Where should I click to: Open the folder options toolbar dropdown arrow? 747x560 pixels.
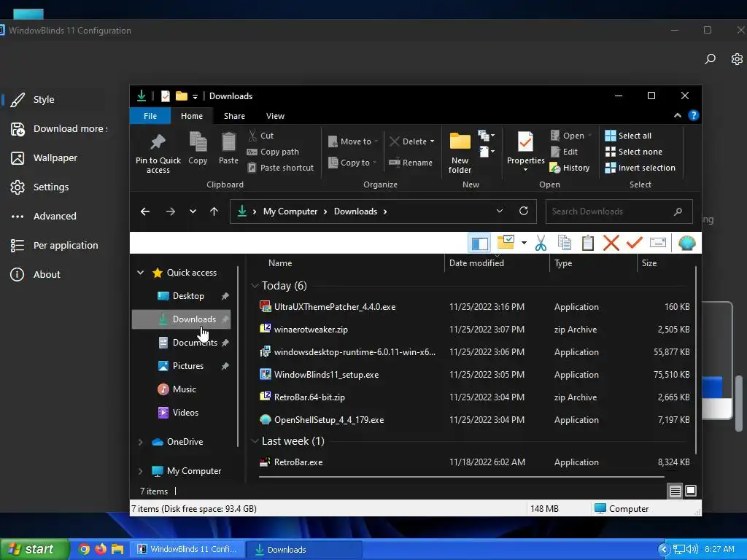524,243
